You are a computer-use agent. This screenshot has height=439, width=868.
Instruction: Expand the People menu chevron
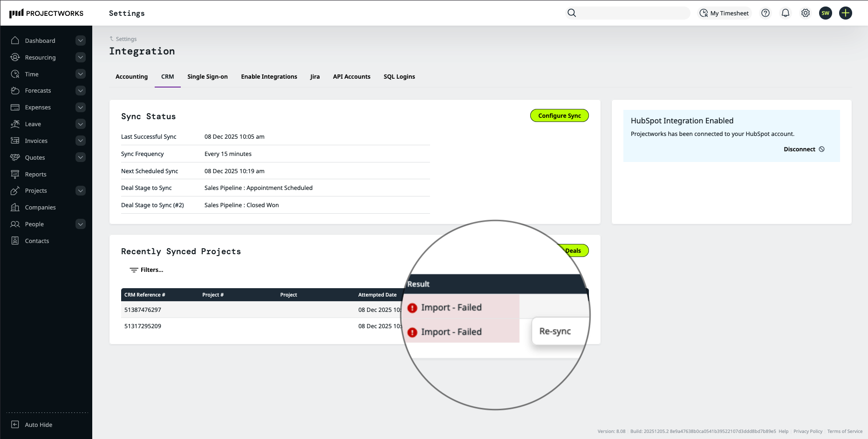point(81,224)
